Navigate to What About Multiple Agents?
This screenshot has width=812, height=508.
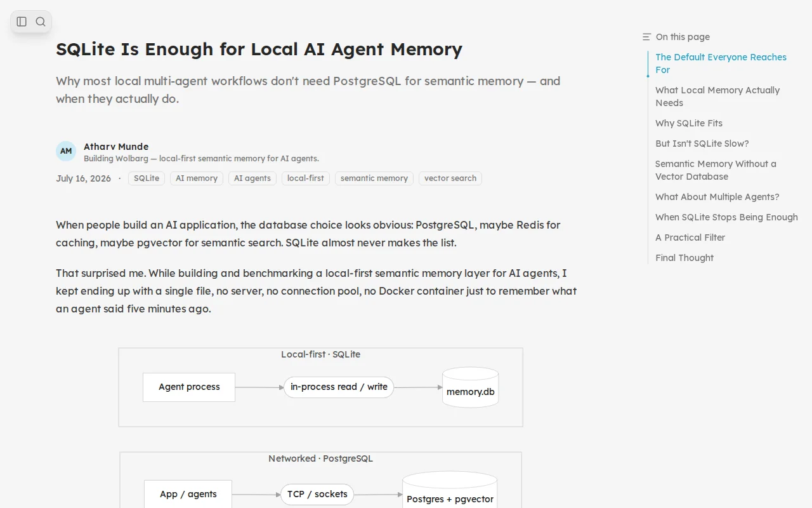[717, 197]
